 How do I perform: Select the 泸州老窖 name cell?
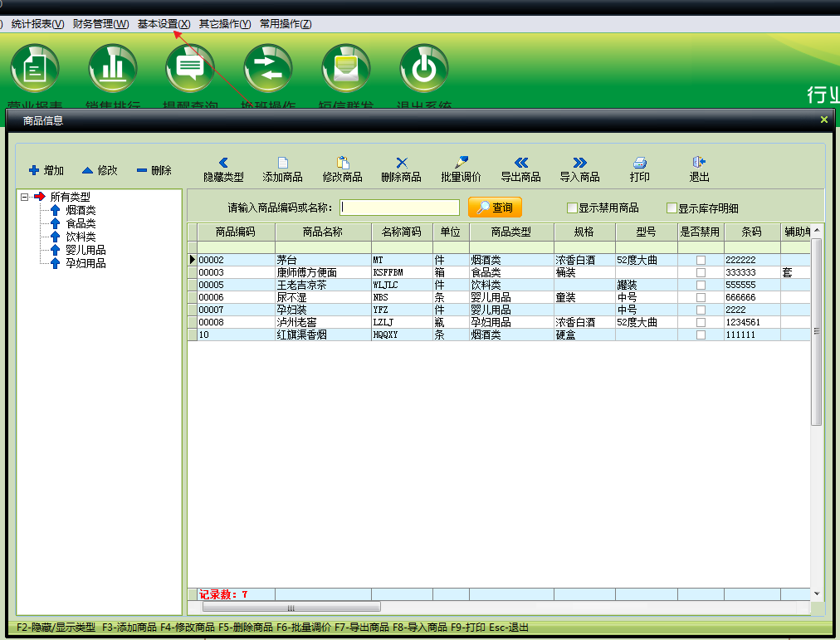pyautogui.click(x=323, y=322)
